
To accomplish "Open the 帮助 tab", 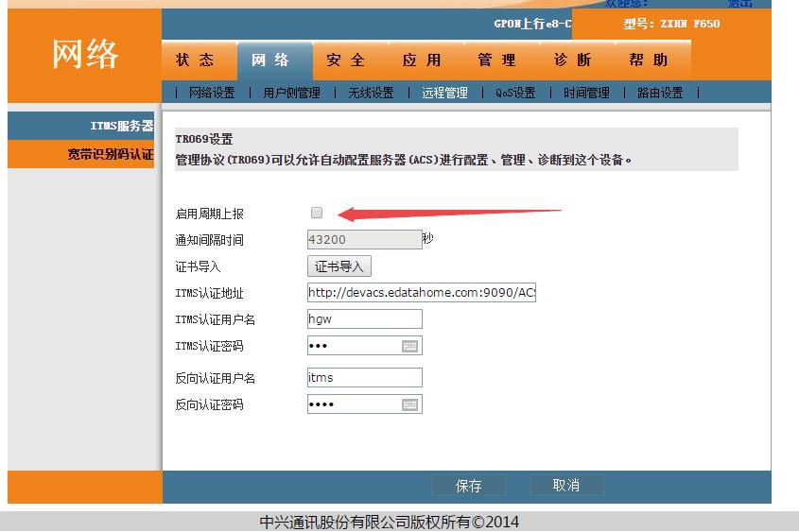I will (x=649, y=60).
